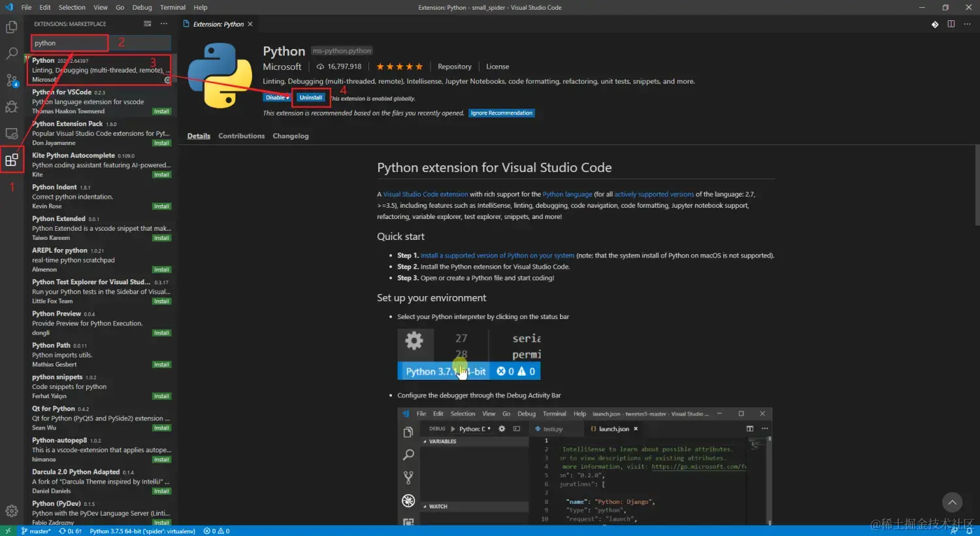Image resolution: width=980 pixels, height=536 pixels.
Task: Install Kite Python Autocomplete
Action: [x=161, y=175]
